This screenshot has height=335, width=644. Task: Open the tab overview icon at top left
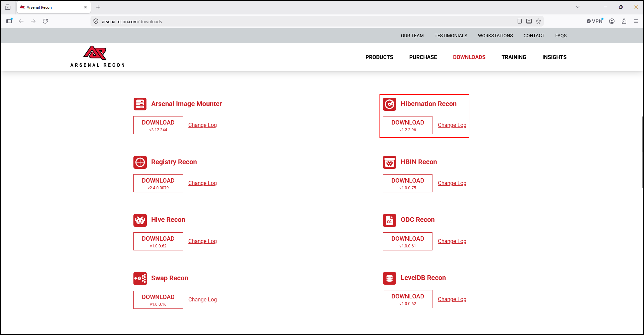pos(8,7)
